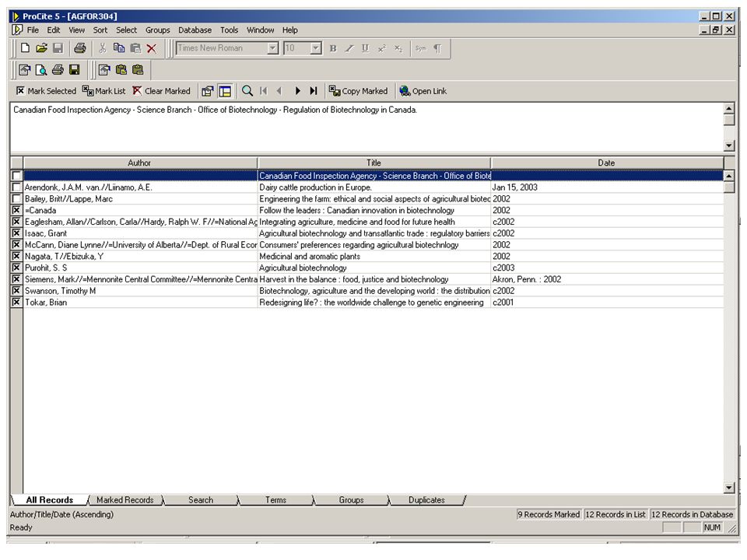Select the 'Medicinal and aromatic plants' title
Viewport: 747px width, 560px height.
(x=310, y=256)
